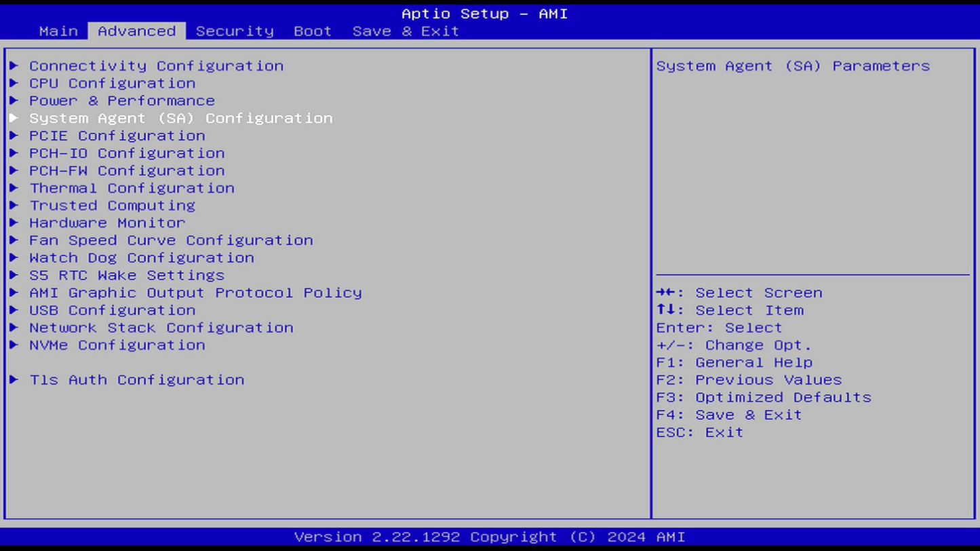The height and width of the screenshot is (551, 980).
Task: Open Power & Performance settings
Action: click(121, 100)
